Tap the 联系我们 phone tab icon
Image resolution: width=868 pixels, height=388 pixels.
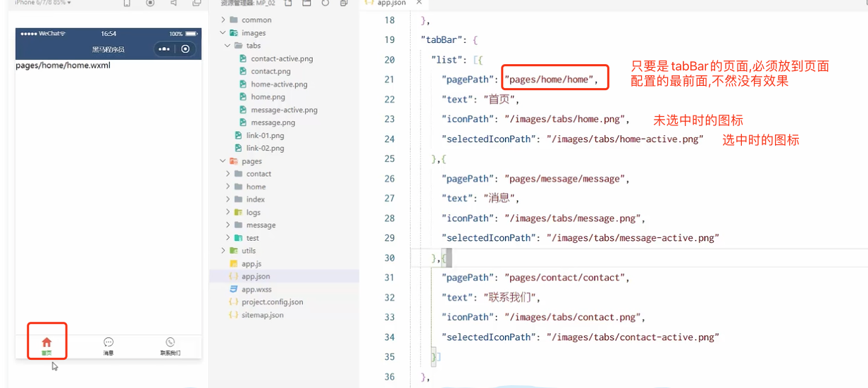tap(170, 342)
